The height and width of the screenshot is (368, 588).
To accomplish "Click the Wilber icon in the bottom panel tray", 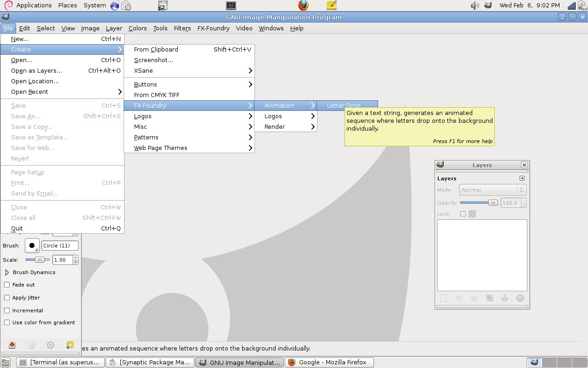I will click(x=533, y=362).
